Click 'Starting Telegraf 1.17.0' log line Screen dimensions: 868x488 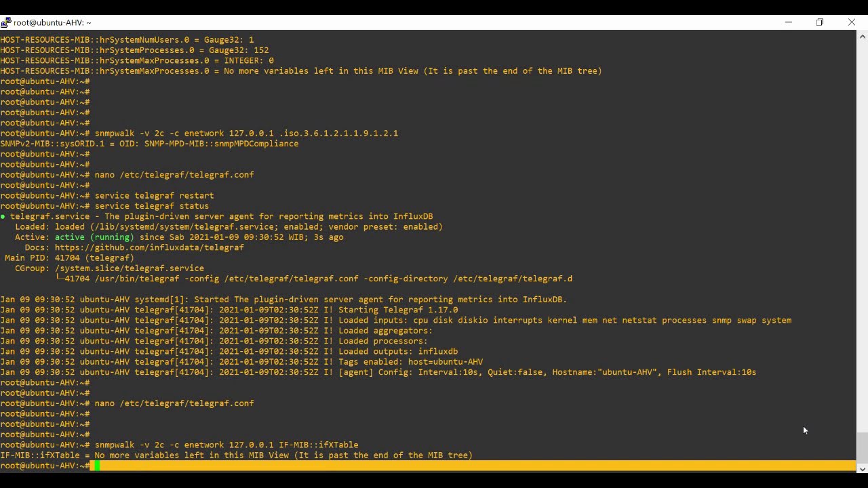coord(229,310)
